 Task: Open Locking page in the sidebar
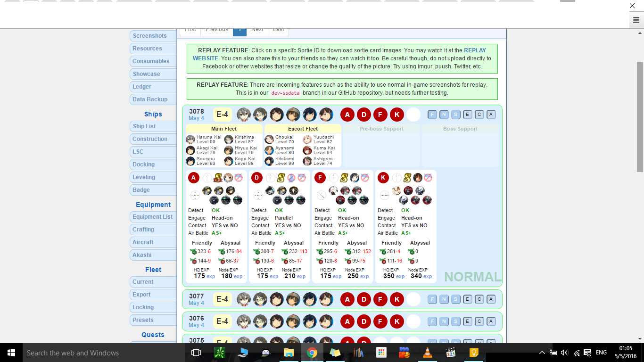coord(153,307)
